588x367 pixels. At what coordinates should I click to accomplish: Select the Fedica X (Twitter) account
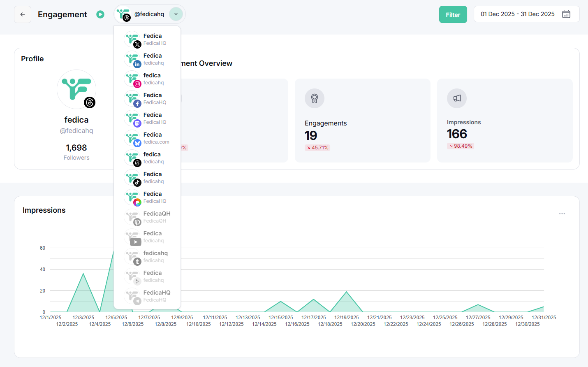147,39
